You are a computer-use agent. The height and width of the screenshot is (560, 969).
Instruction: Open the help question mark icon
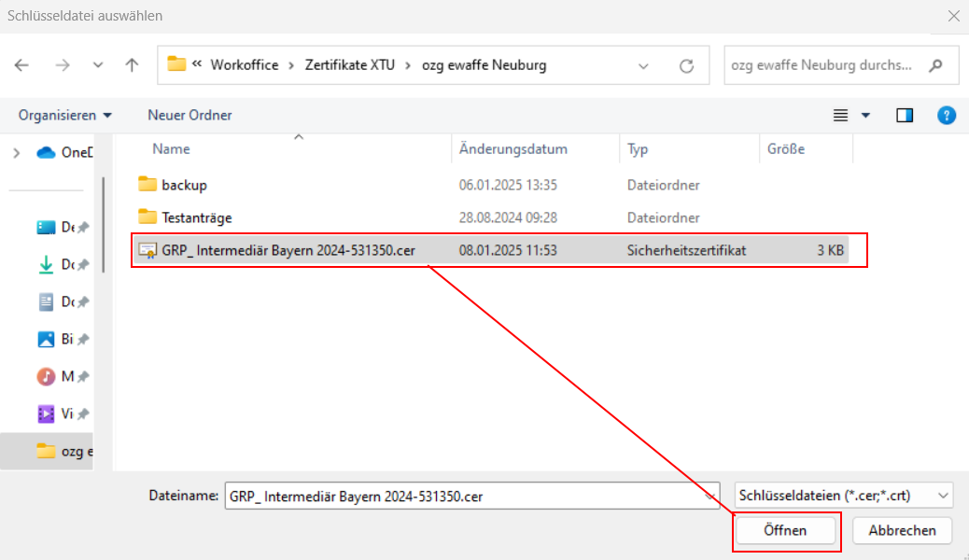pyautogui.click(x=947, y=115)
